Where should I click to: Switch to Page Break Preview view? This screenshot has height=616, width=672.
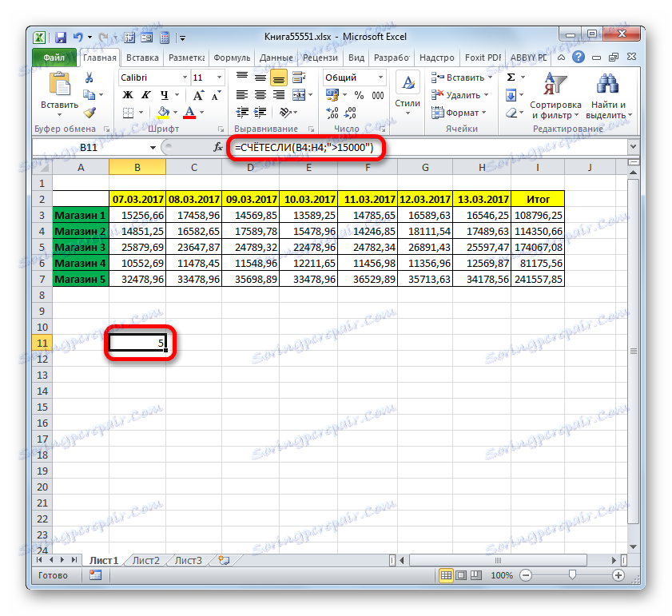tap(476, 575)
